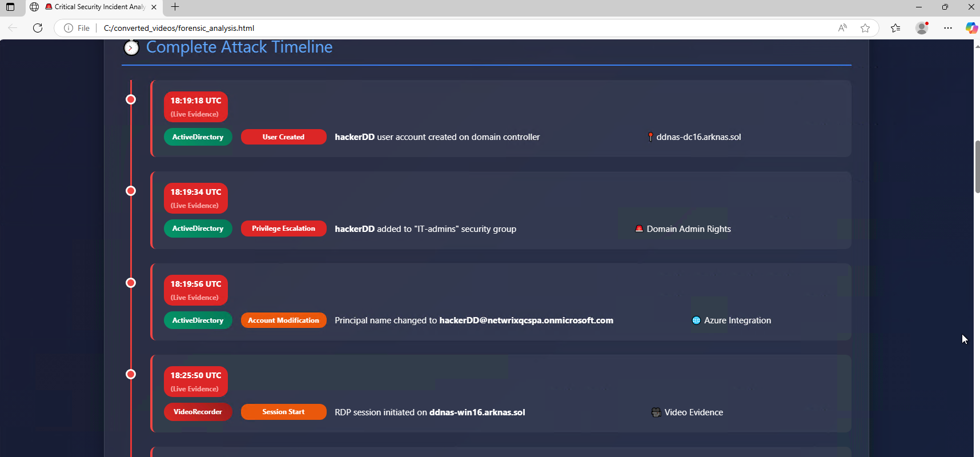Open the Copilot sidebar icon

pos(971,28)
